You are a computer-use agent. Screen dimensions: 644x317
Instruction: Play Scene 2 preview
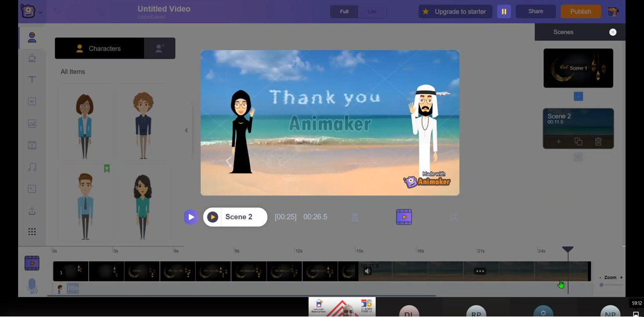[x=213, y=217]
